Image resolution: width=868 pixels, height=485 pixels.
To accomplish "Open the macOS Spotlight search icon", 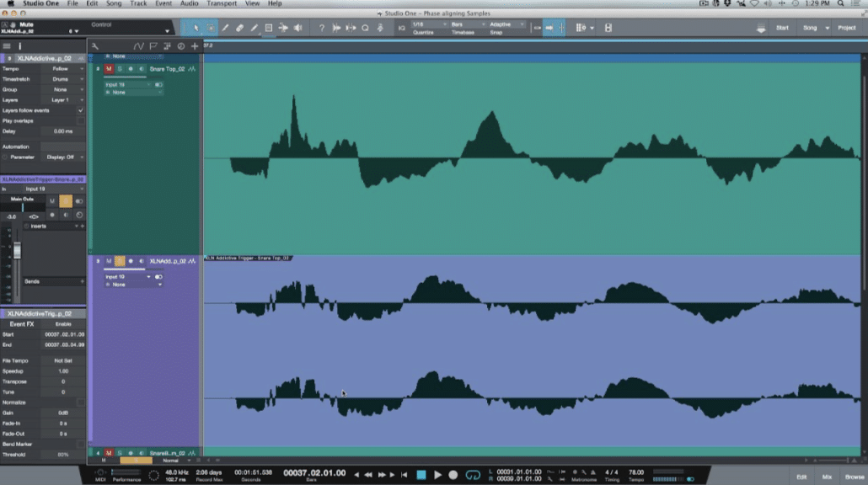I will (x=840, y=3).
